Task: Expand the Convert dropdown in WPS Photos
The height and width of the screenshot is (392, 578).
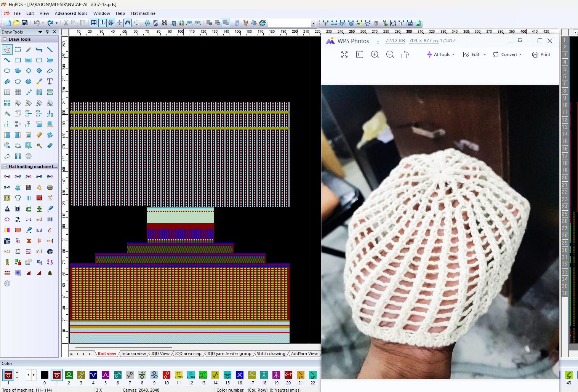Action: (x=507, y=54)
